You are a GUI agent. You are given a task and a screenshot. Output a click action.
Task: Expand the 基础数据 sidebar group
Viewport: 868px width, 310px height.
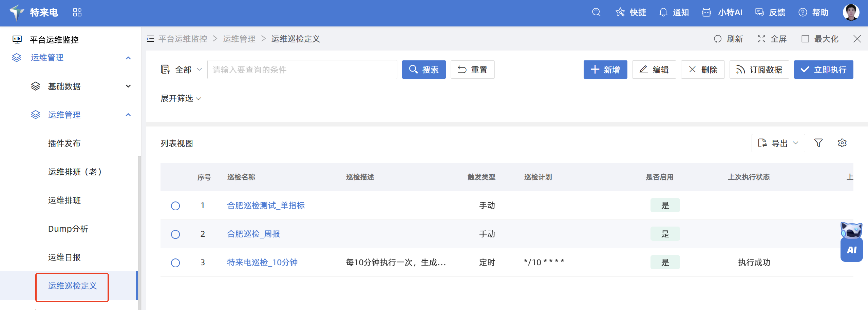81,86
